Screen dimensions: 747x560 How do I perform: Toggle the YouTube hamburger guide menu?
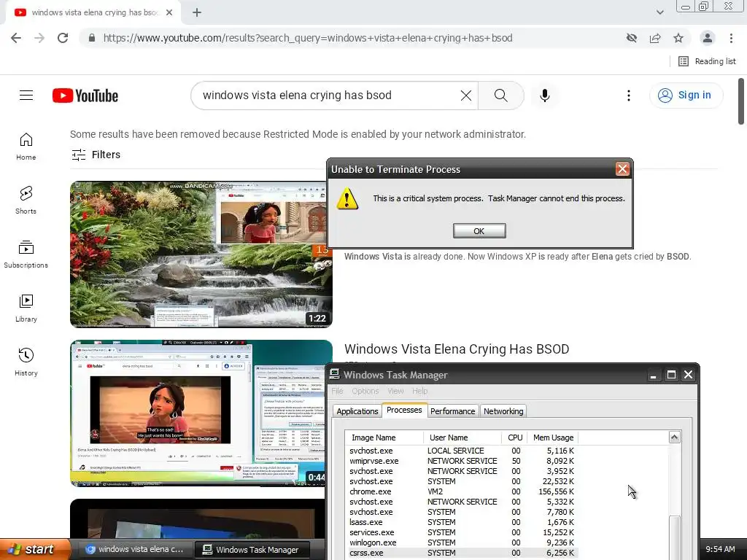tap(26, 96)
